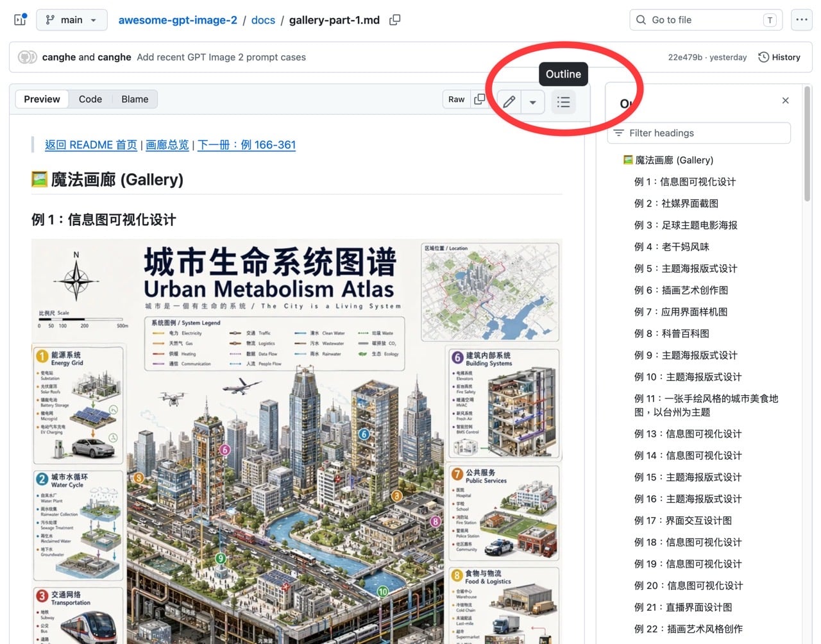Edit file with the pencil icon
Screen dimensions: 821x644
pyautogui.click(x=509, y=102)
